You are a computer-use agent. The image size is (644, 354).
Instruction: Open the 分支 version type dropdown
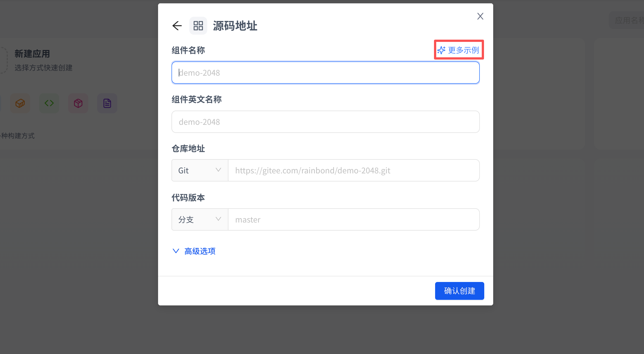pos(200,219)
